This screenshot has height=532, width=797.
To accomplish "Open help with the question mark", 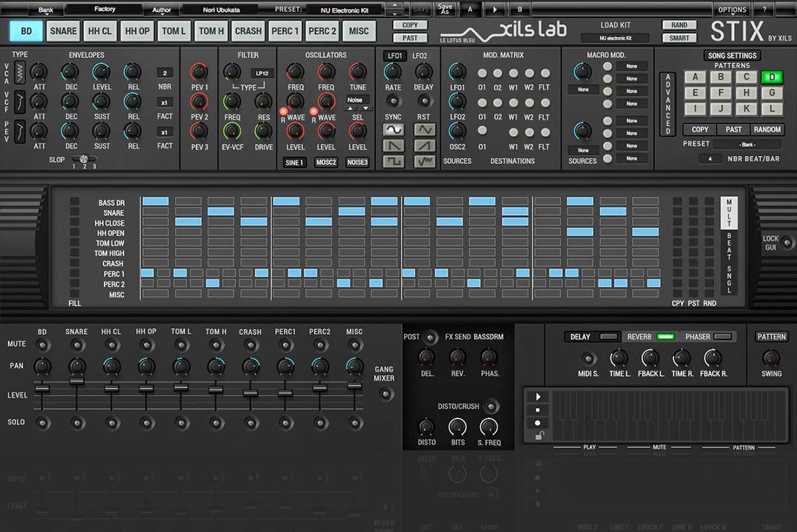I will 764,10.
